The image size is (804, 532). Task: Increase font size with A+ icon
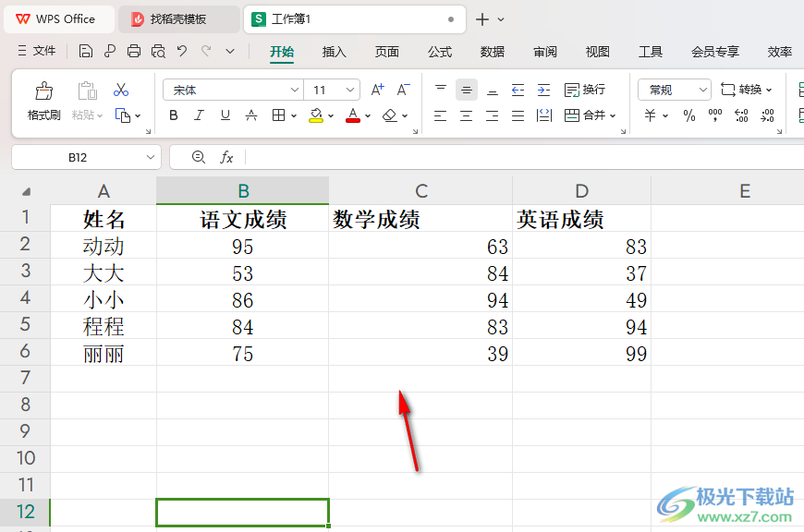377,90
